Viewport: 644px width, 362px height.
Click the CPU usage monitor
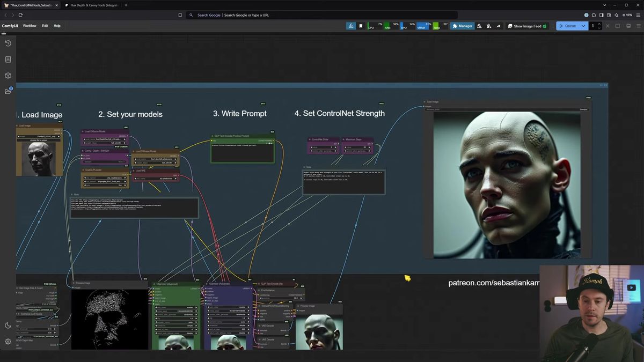[375, 26]
